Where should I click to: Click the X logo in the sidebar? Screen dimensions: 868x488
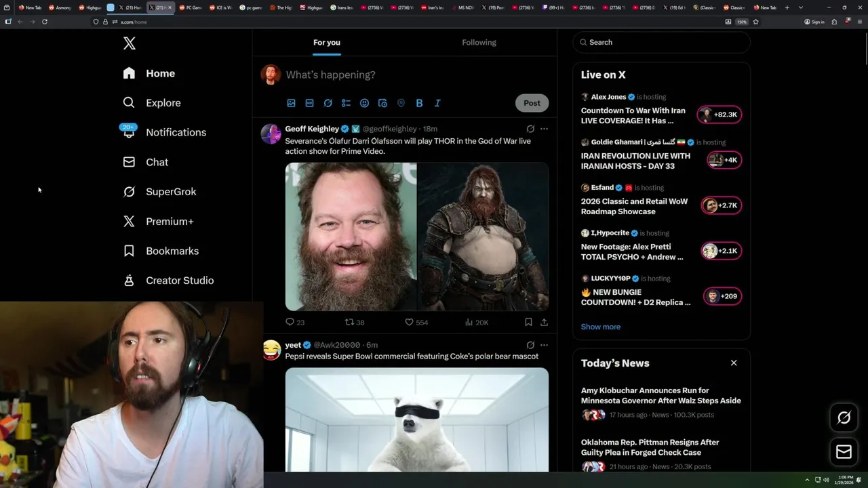click(130, 43)
